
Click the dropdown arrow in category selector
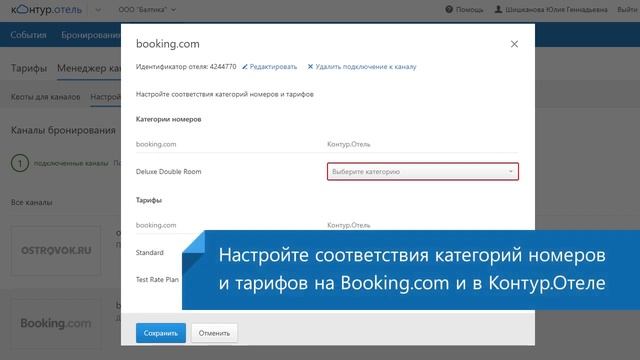pos(511,171)
